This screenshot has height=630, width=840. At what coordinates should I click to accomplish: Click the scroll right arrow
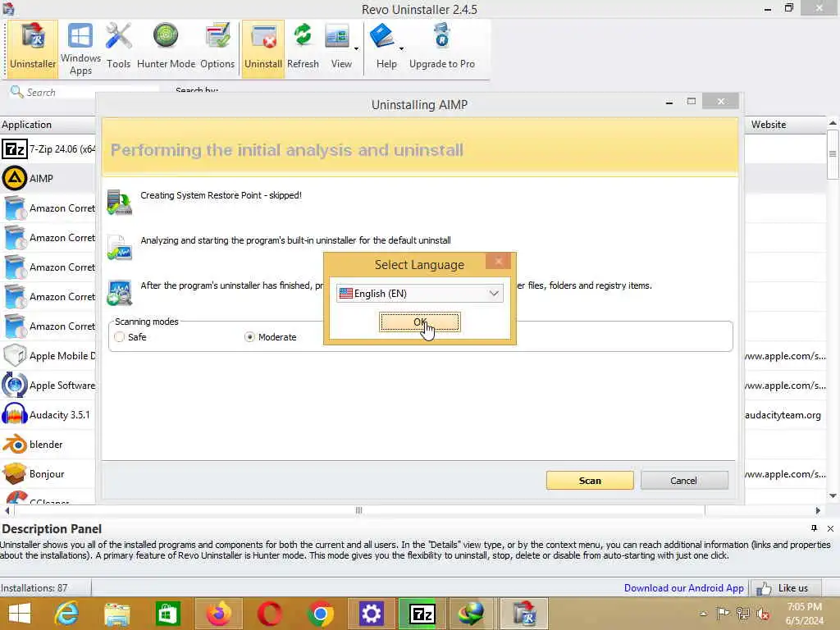(818, 510)
